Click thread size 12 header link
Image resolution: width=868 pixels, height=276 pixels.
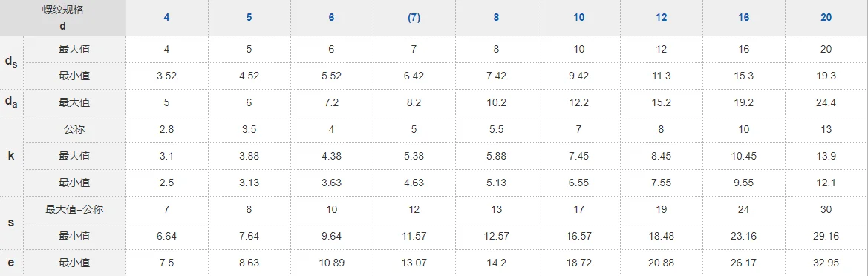click(x=661, y=18)
